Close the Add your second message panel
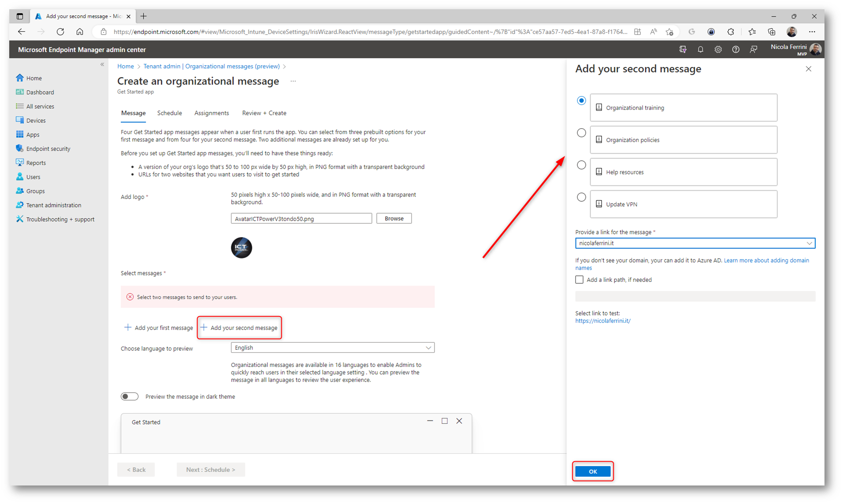 pyautogui.click(x=808, y=69)
